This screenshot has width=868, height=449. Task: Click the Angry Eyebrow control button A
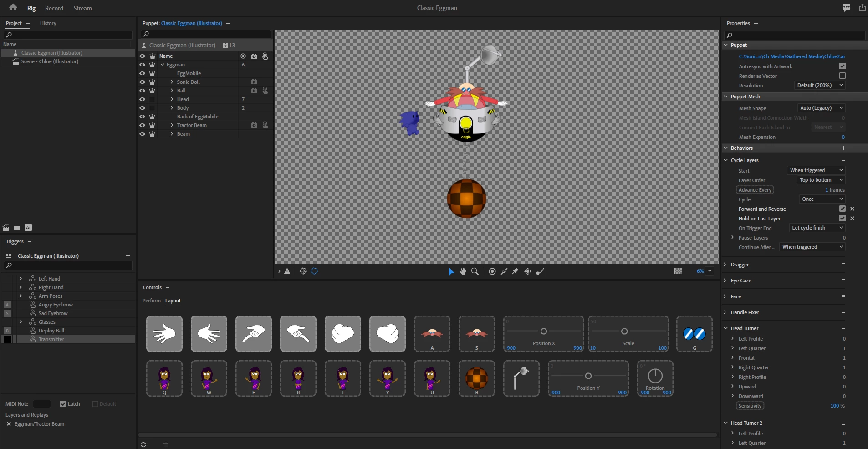tap(432, 334)
